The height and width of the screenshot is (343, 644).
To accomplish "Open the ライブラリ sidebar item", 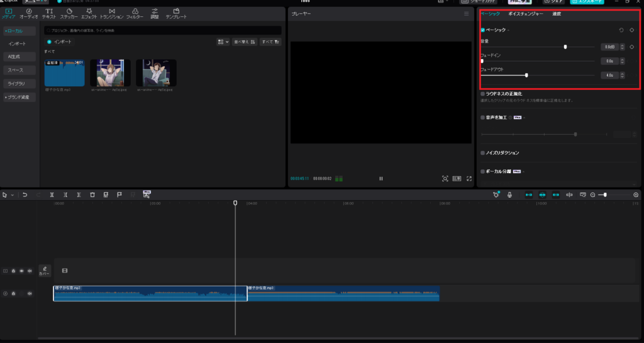I will coord(19,84).
